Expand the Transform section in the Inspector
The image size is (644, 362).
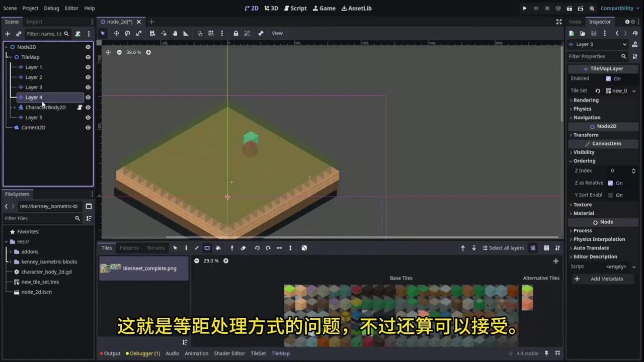(586, 135)
